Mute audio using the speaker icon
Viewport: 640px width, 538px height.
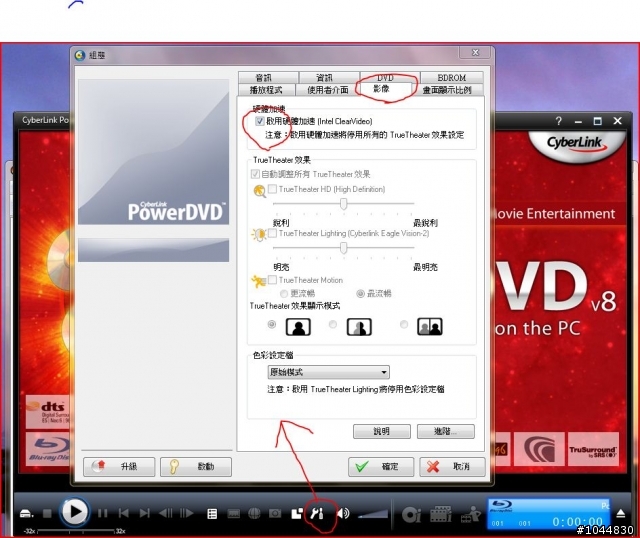click(343, 513)
